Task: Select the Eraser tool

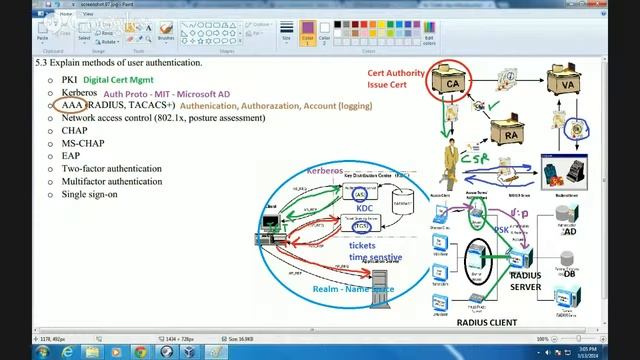Action: pyautogui.click(x=130, y=39)
